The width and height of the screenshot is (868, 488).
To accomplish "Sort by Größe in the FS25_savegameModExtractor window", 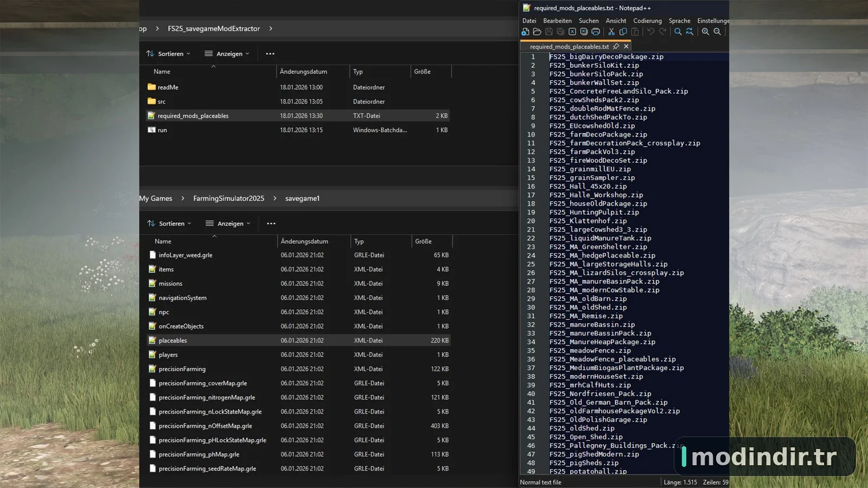I will [x=422, y=72].
